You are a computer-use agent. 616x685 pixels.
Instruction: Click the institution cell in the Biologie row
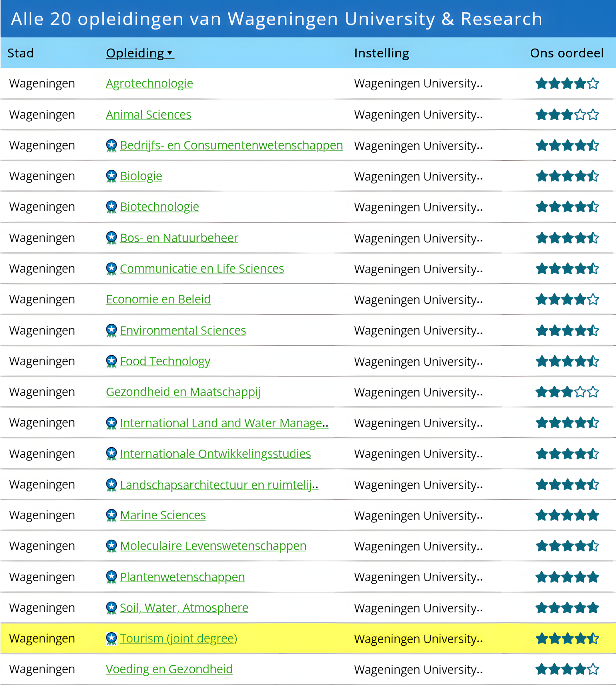[419, 177]
